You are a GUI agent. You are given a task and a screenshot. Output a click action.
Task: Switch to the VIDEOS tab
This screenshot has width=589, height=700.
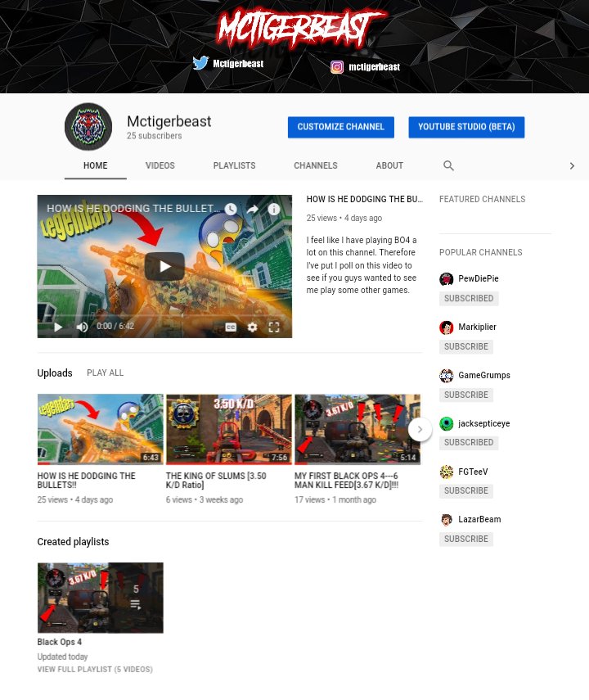tap(160, 165)
